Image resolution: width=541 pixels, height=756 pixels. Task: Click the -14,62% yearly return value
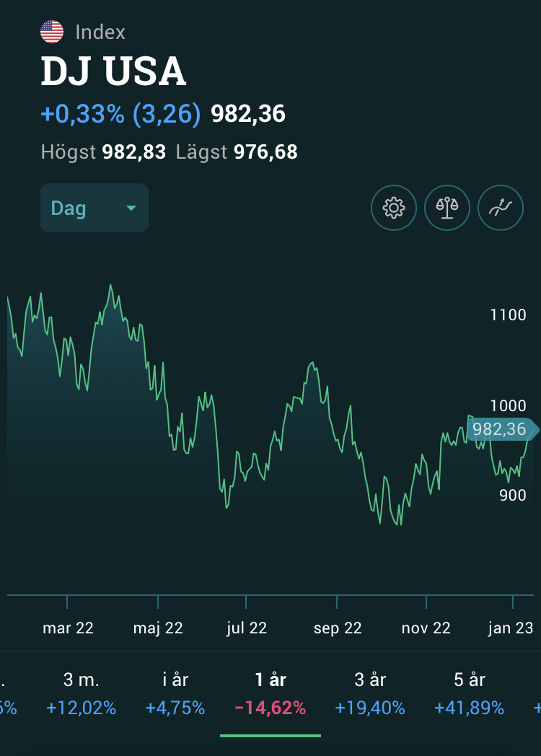(x=270, y=708)
